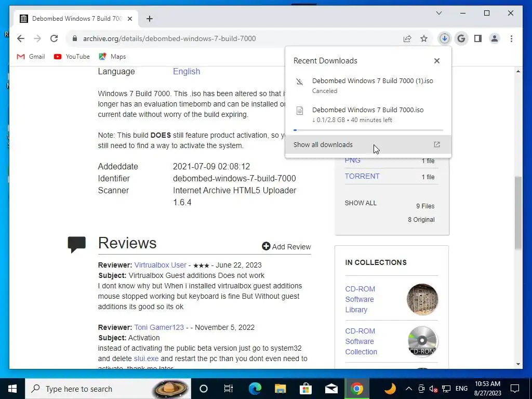This screenshot has height=399, width=532.
Task: Open Microsoft Store from taskbar
Action: [x=305, y=389]
